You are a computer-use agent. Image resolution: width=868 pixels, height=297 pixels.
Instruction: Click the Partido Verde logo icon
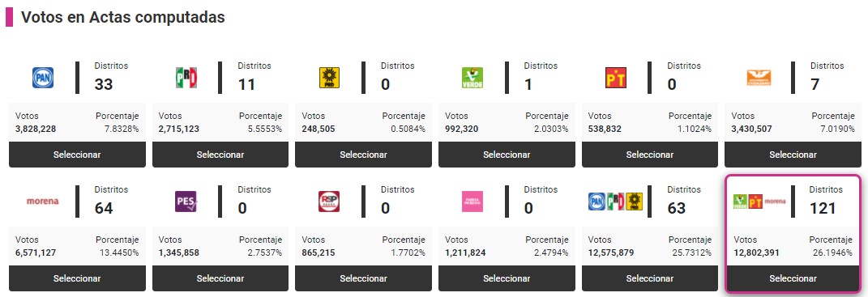[x=472, y=78]
